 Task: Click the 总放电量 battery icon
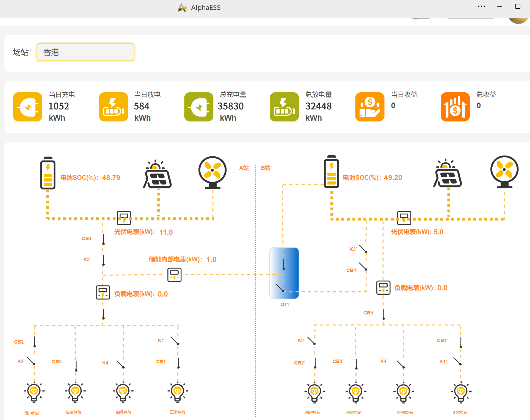coord(284,107)
